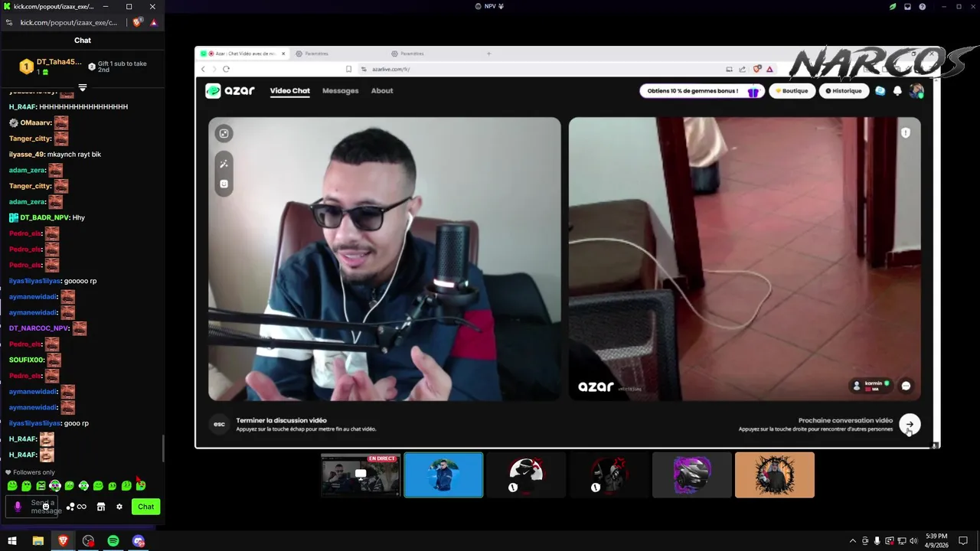Open the emoji picker in message box
The width and height of the screenshot is (980, 551).
pyautogui.click(x=46, y=507)
